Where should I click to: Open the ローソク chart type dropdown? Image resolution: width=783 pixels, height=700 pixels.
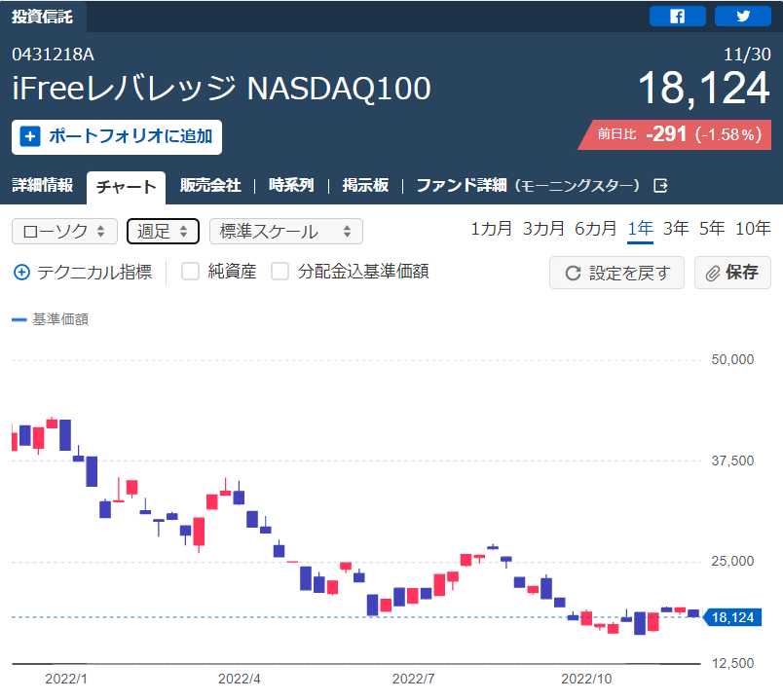click(64, 231)
